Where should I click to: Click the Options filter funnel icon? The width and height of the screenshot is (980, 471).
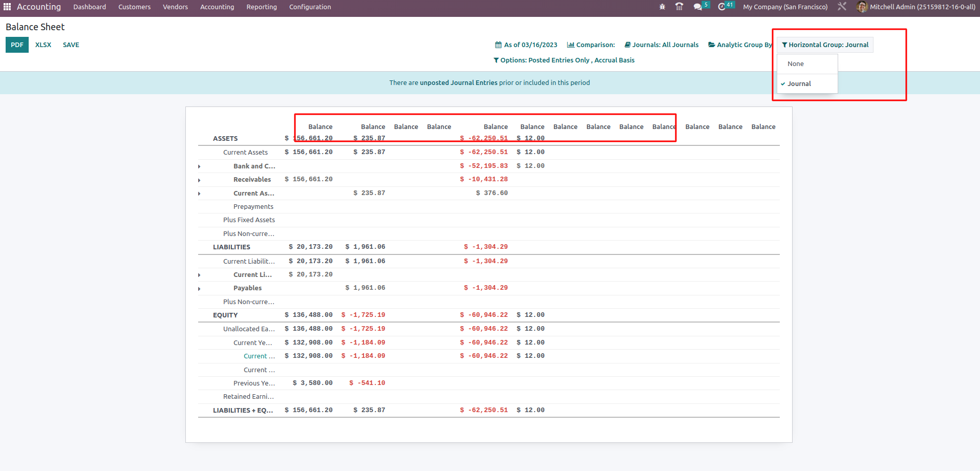pos(496,60)
